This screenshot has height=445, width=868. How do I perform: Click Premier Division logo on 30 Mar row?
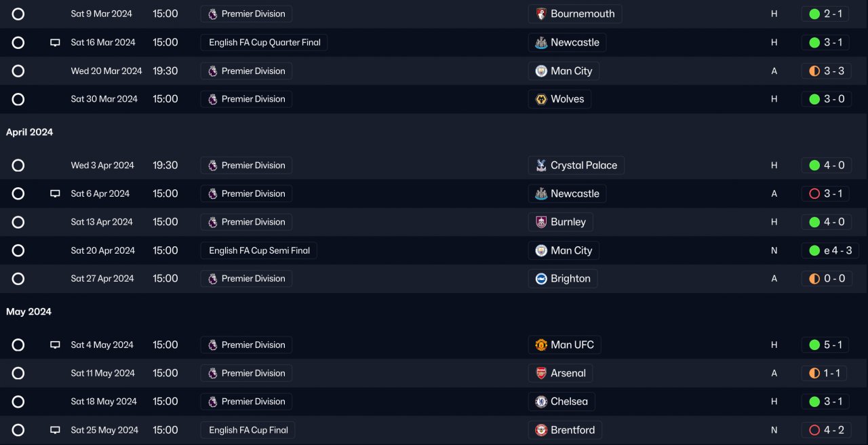coord(213,99)
